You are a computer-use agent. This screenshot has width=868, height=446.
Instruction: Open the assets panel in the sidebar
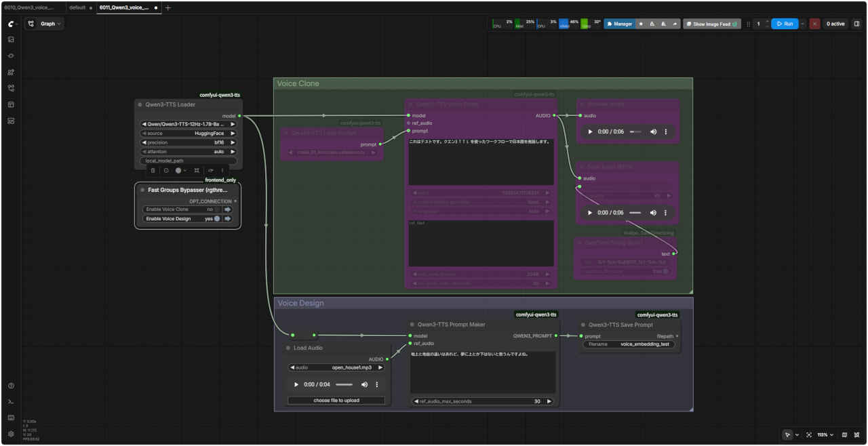(11, 39)
